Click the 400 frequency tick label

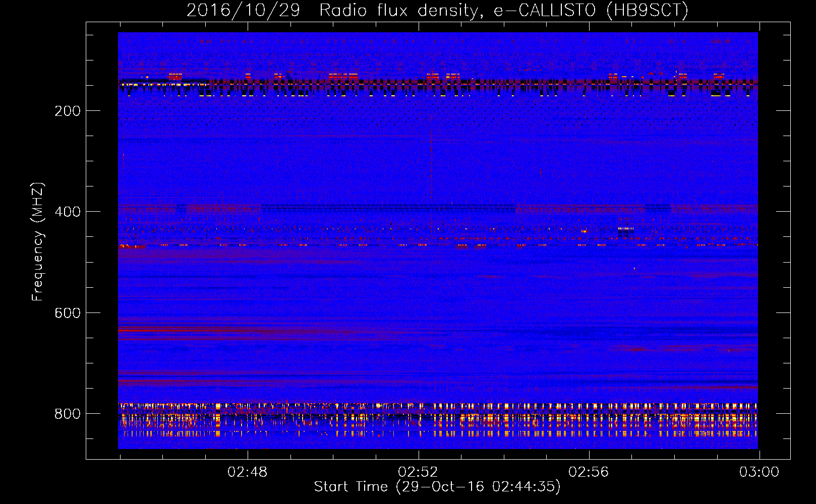tap(68, 212)
